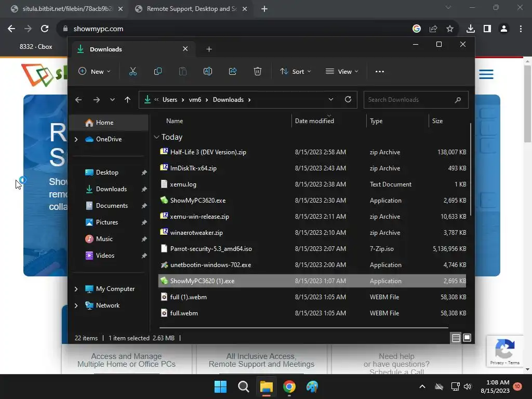The image size is (532, 399).
Task: Open address bar history dropdown chevron
Action: pos(331,99)
